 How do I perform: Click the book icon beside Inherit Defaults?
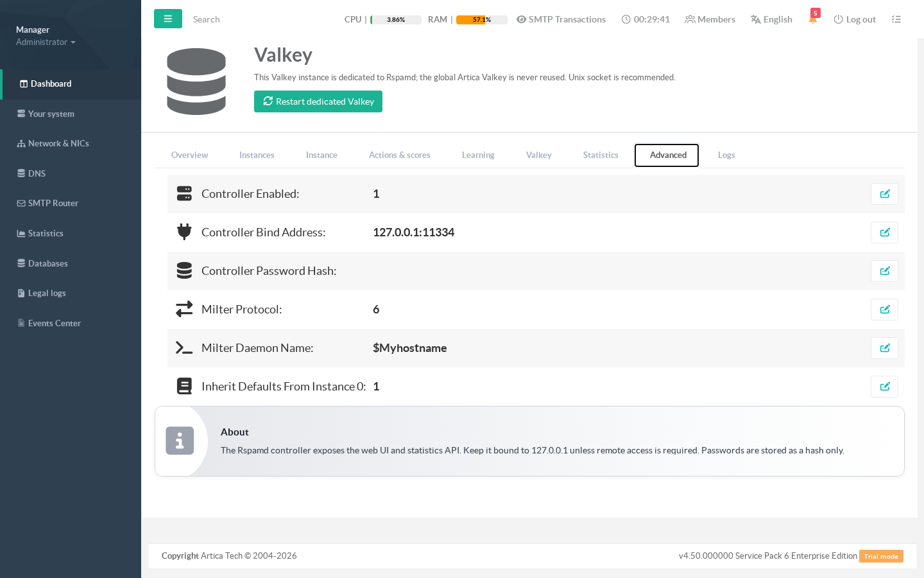tap(184, 386)
